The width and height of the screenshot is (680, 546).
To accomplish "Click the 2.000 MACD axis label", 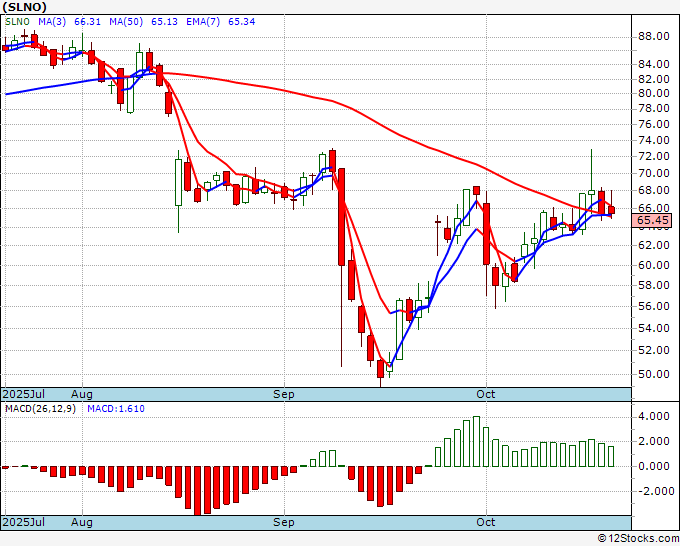I will (x=654, y=441).
